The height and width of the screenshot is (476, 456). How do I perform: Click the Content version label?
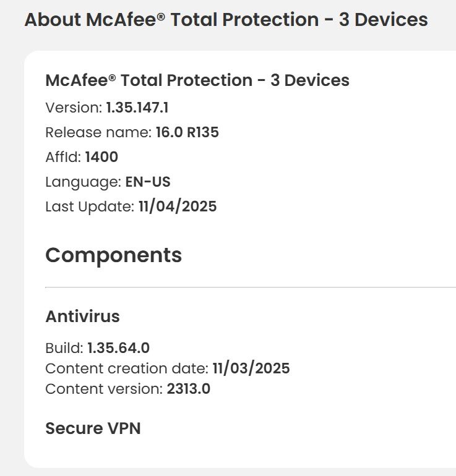tap(104, 389)
